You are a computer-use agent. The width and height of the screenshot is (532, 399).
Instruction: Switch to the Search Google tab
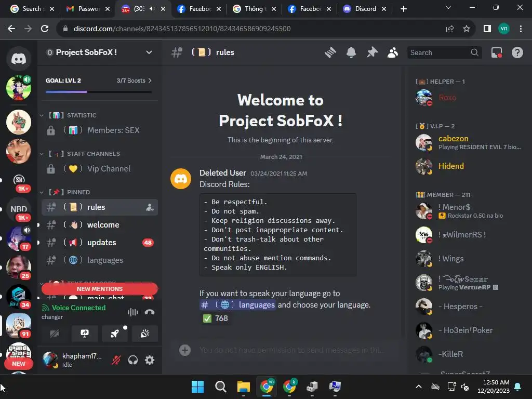click(x=32, y=9)
